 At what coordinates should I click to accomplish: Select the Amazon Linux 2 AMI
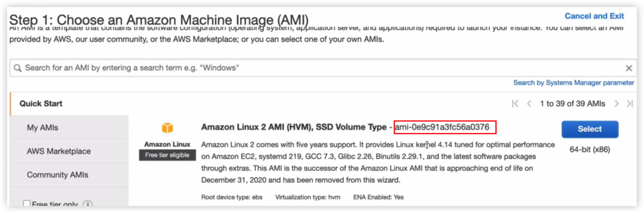point(590,129)
